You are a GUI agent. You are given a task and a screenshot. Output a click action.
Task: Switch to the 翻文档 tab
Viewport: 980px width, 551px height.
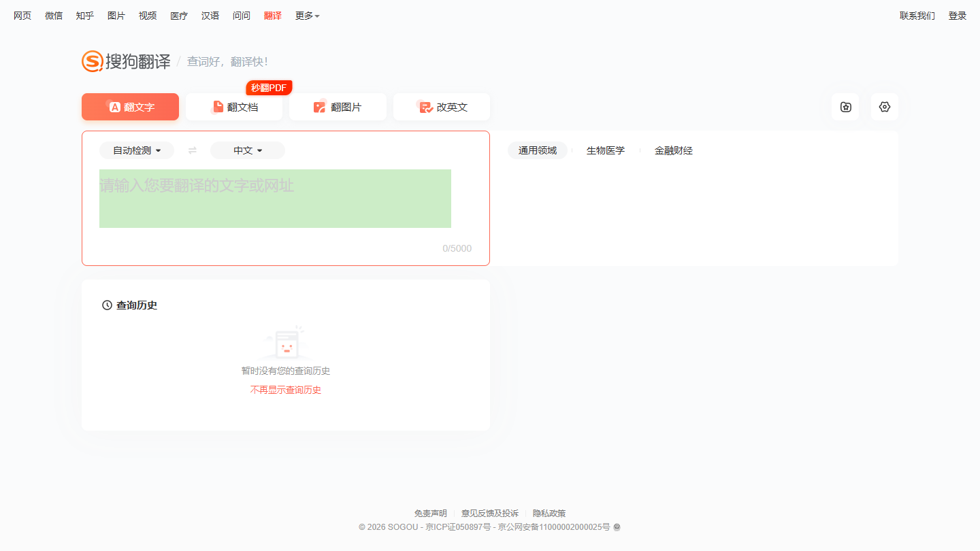[x=234, y=107]
